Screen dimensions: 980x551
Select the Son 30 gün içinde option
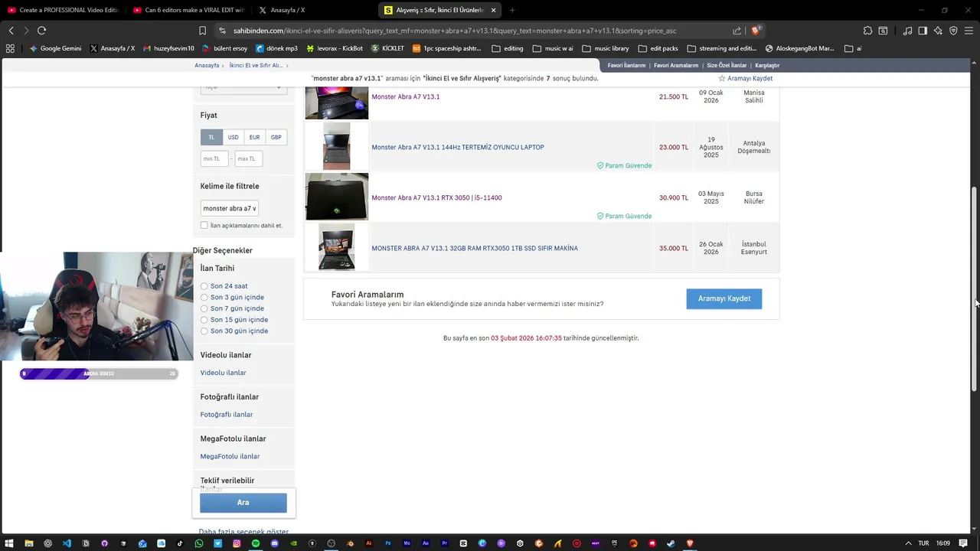tap(204, 331)
